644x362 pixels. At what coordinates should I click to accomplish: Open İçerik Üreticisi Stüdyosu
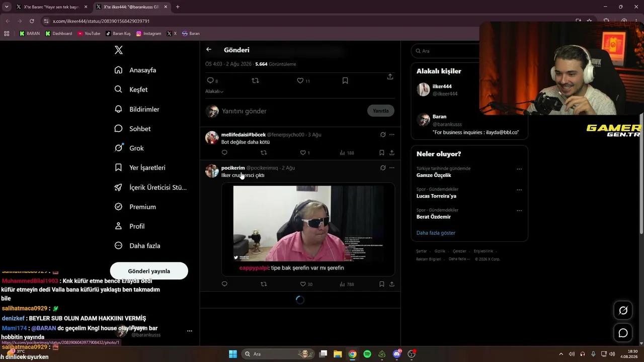(150, 187)
